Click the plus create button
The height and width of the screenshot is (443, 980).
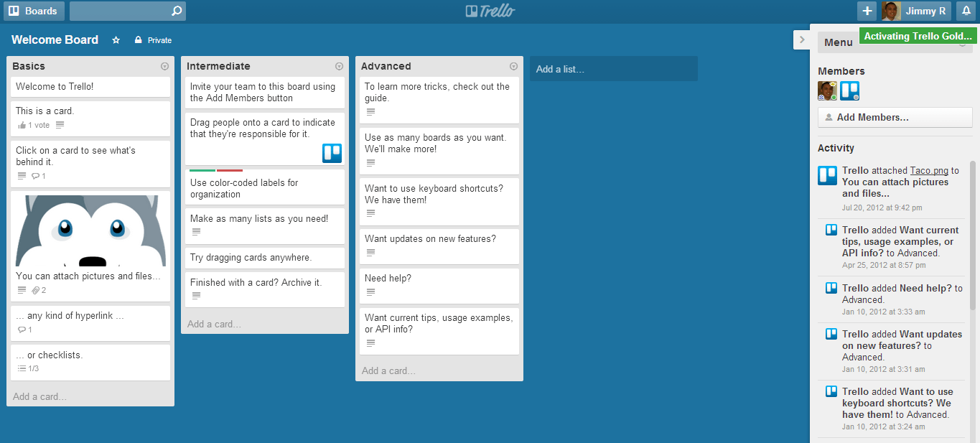(x=867, y=11)
